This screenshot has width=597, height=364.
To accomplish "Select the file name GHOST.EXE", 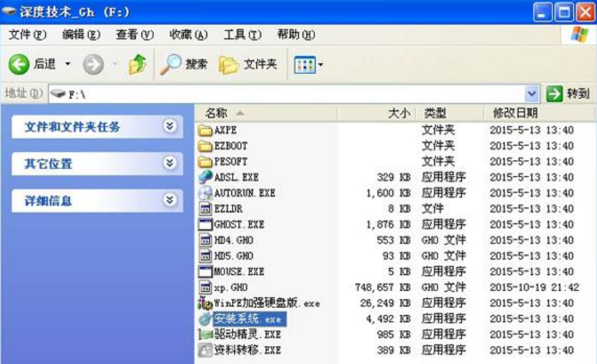I will coord(239,225).
